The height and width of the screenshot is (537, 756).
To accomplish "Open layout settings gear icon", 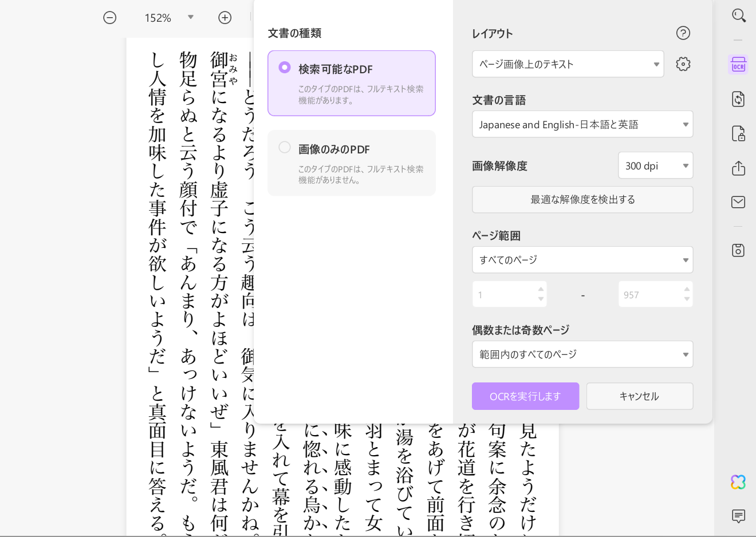I will pos(683,64).
